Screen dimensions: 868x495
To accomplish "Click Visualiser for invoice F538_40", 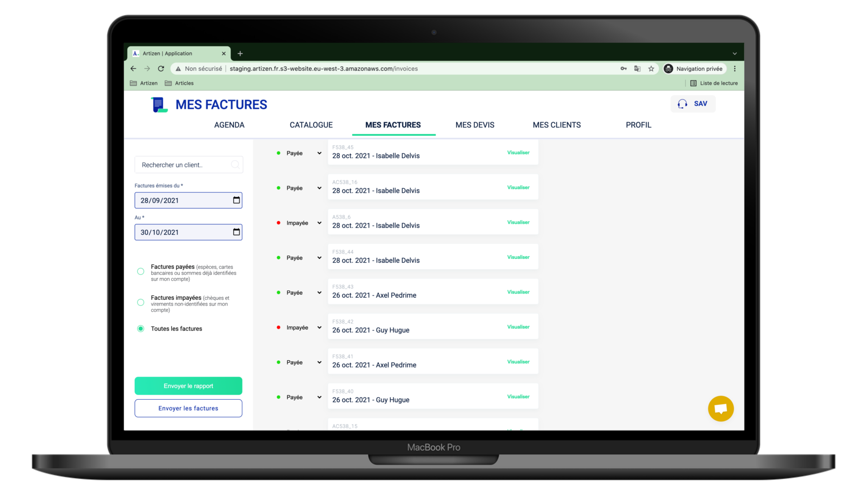I will [x=518, y=396].
